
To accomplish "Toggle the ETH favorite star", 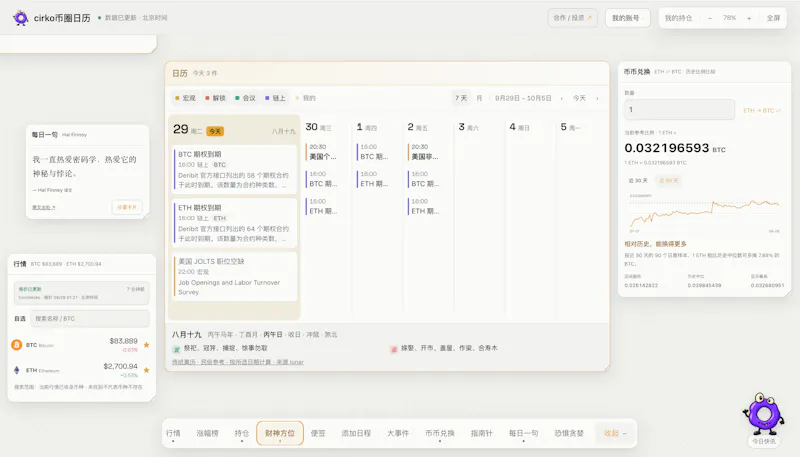I will 146,370.
